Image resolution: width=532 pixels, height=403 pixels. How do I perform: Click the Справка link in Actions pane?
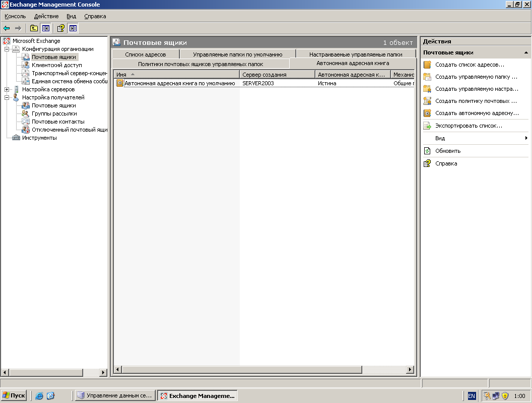pos(446,163)
